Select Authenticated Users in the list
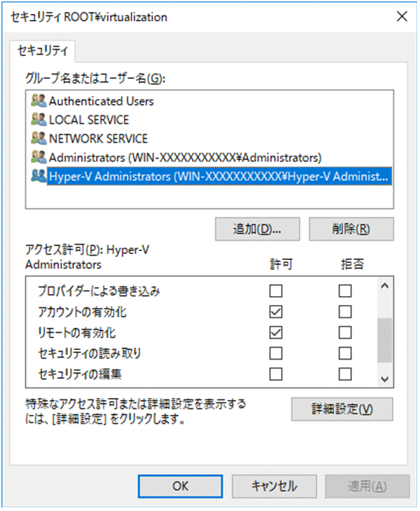 101,101
